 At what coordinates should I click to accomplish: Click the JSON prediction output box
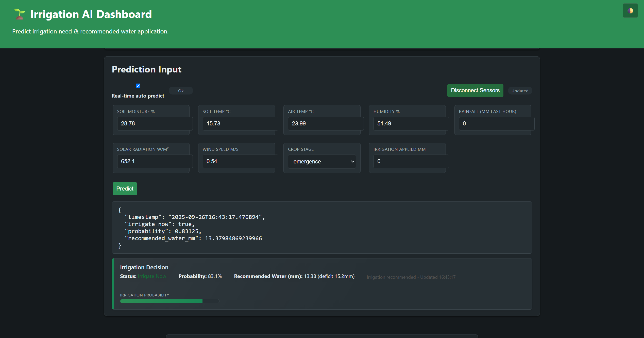321,228
